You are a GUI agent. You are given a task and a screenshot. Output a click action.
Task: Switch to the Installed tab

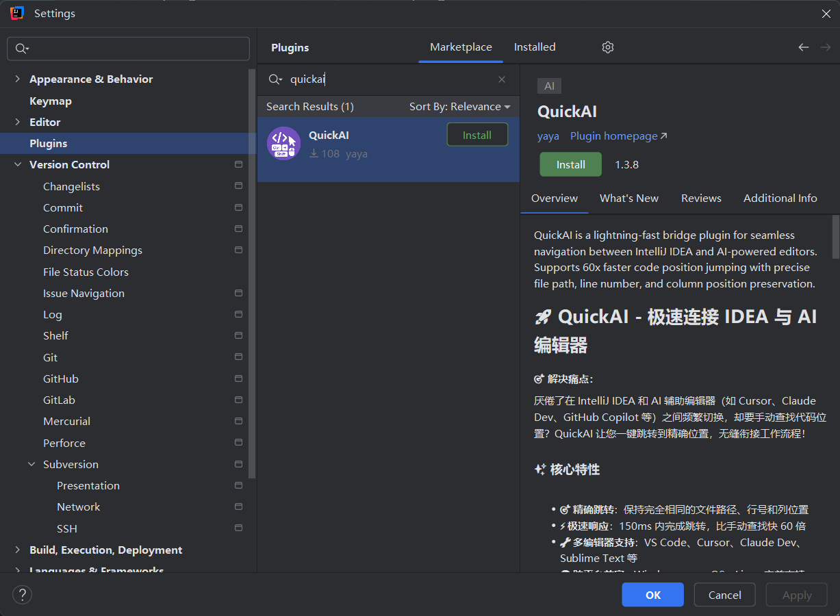pyautogui.click(x=535, y=47)
